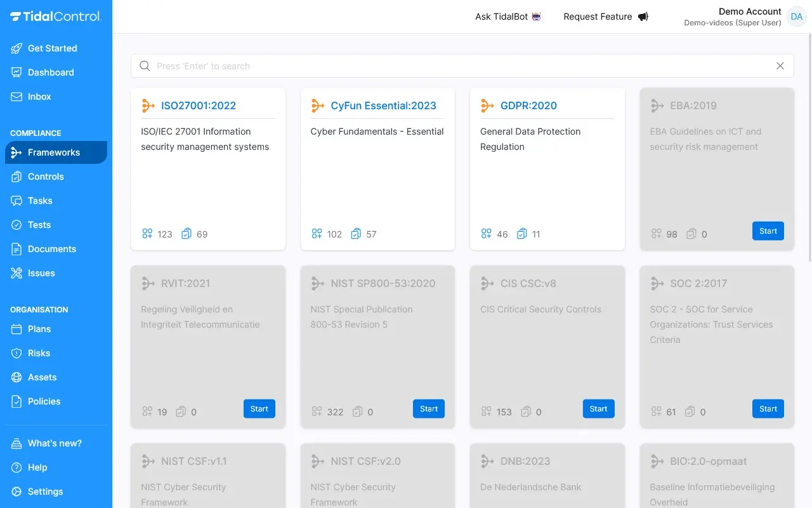Viewport: 812px width, 508px height.
Task: Click 'Demo Account' name text
Action: (750, 11)
